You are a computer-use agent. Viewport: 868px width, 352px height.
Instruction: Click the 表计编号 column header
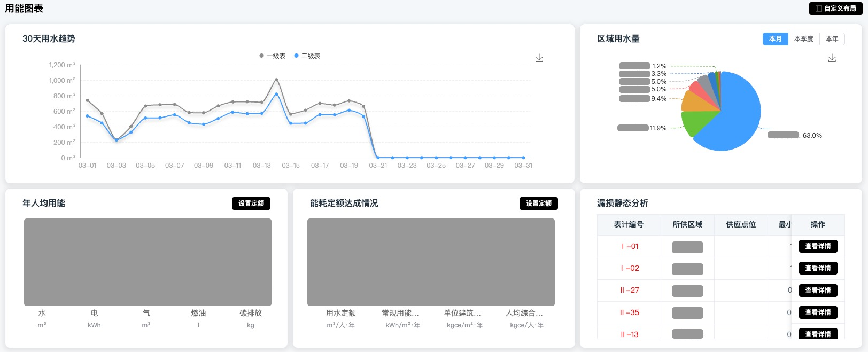pos(629,225)
